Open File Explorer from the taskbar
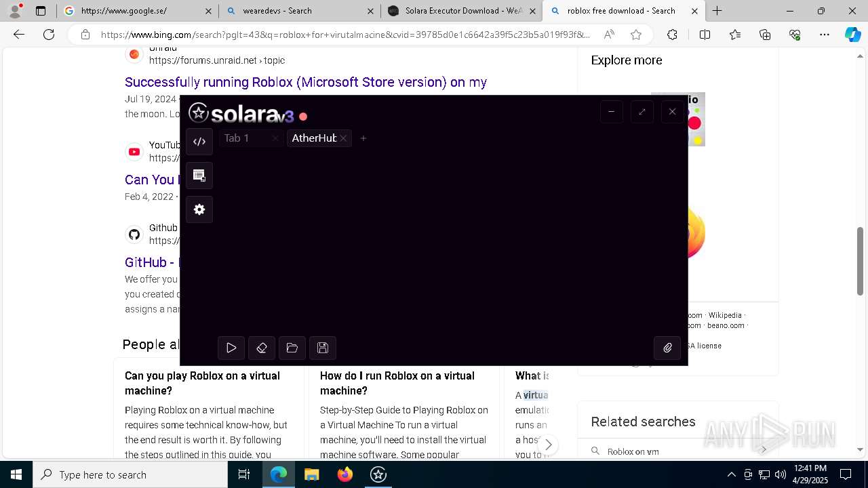The width and height of the screenshot is (868, 488). (311, 474)
